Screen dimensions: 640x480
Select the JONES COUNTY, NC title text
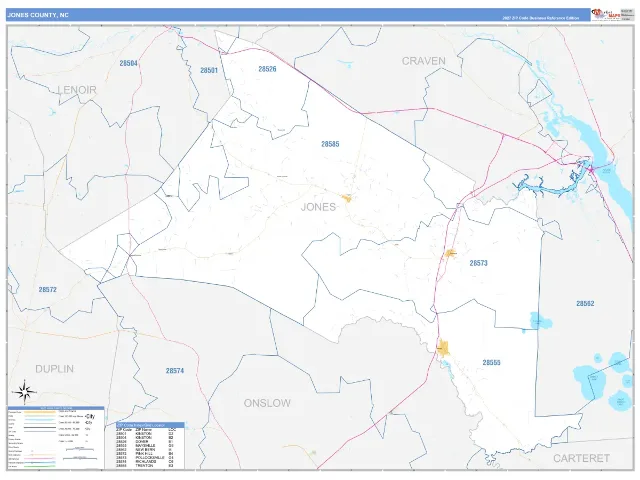click(x=38, y=15)
